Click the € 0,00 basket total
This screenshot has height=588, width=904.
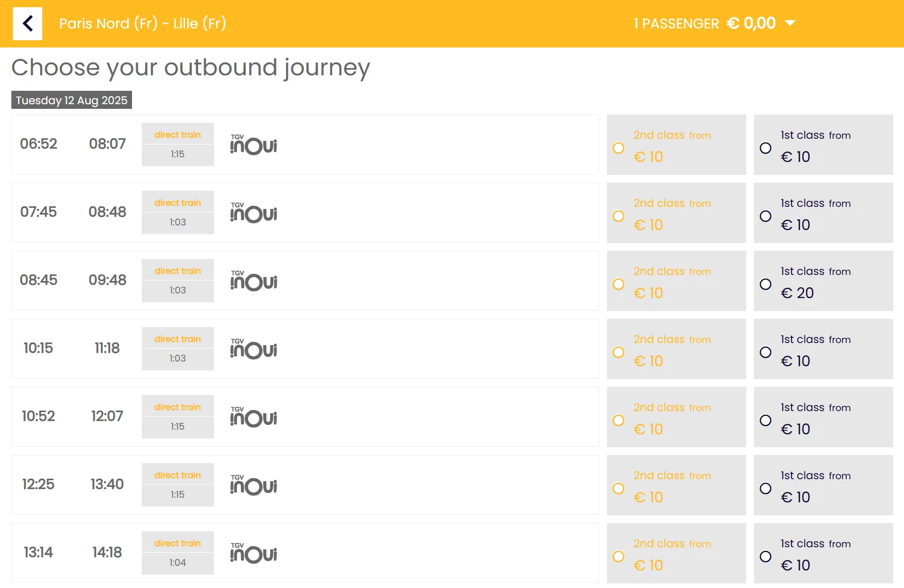click(x=751, y=23)
